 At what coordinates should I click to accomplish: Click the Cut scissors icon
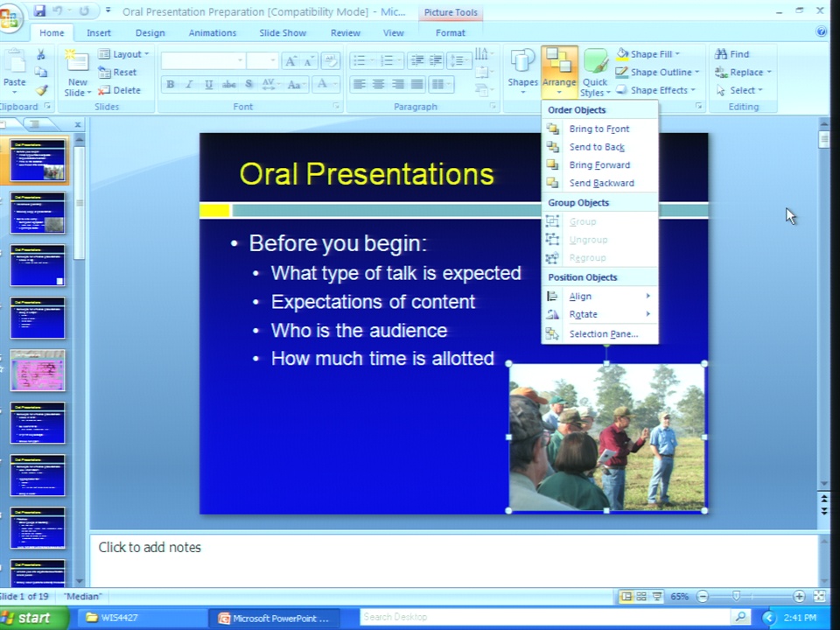[41, 54]
